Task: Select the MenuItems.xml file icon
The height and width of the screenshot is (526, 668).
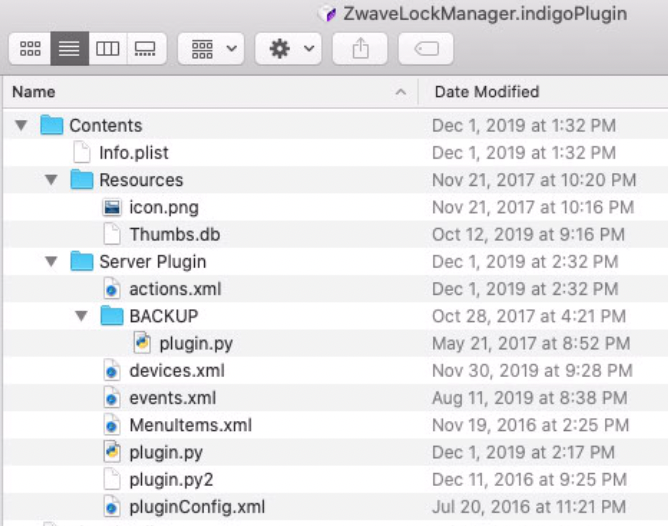Action: coord(112,425)
